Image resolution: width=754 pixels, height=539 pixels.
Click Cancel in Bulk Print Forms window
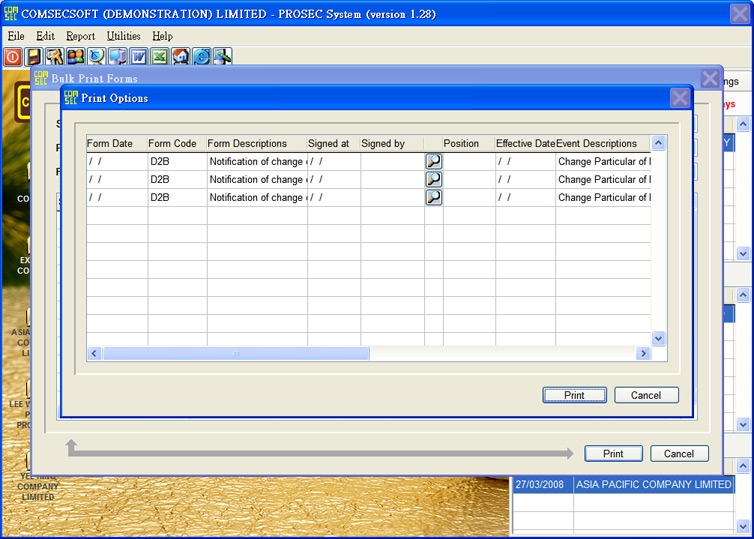click(679, 453)
